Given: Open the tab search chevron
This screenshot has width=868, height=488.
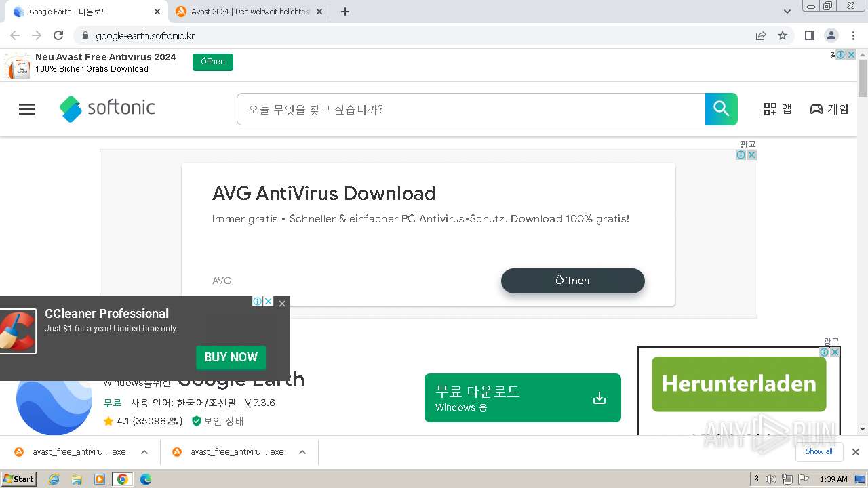Looking at the screenshot, I should point(787,12).
